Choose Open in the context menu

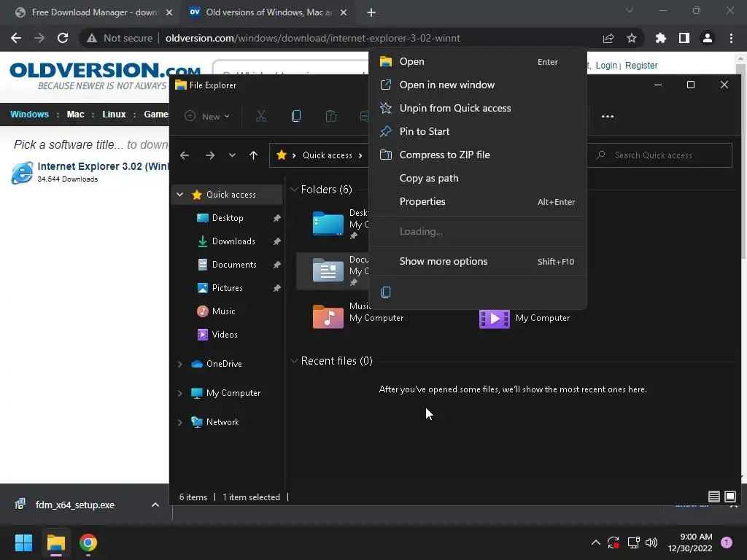tap(478, 61)
